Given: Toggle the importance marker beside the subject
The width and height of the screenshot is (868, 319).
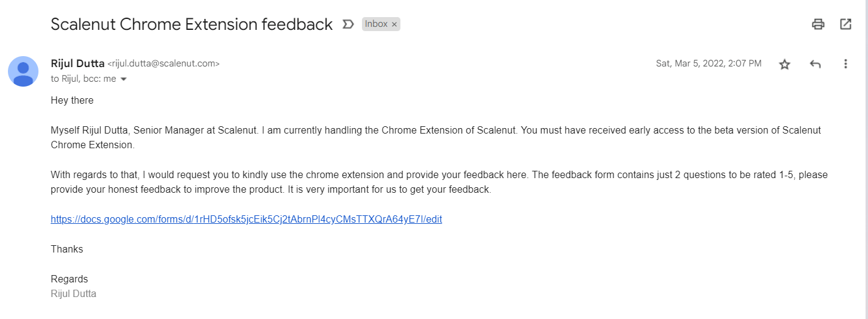Looking at the screenshot, I should [348, 24].
